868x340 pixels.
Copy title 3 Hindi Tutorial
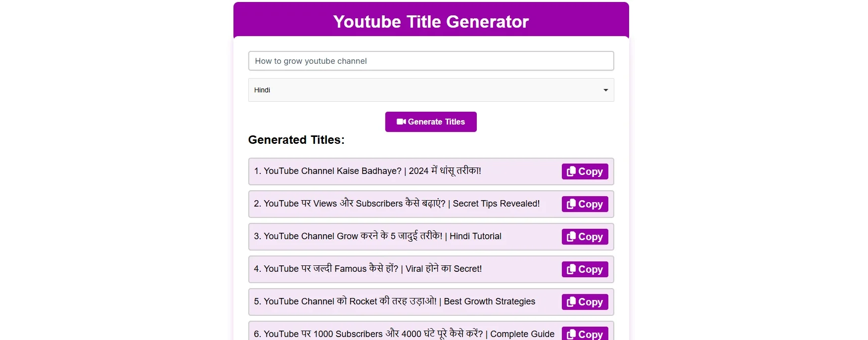[x=585, y=237]
